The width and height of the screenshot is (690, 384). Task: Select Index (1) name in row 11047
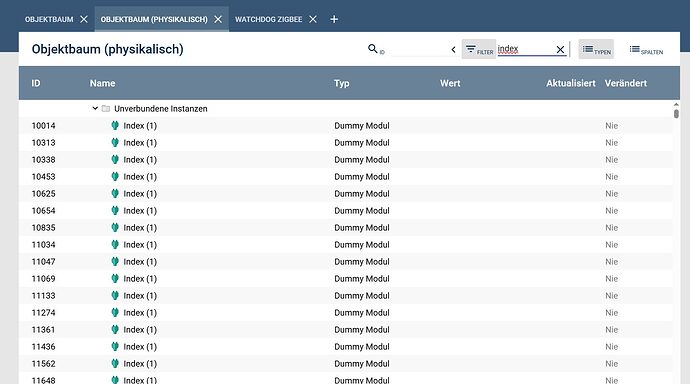coord(140,262)
